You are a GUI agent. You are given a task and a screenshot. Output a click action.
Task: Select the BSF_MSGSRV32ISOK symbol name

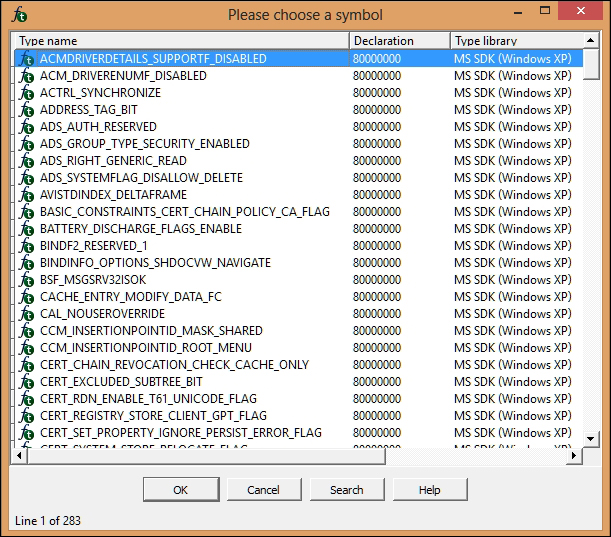(x=93, y=280)
